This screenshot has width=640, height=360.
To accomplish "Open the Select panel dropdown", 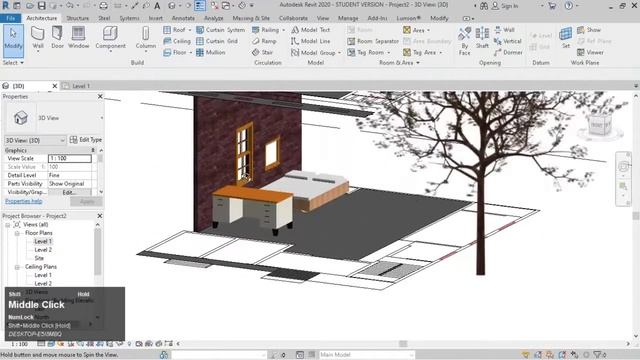I will [13, 63].
